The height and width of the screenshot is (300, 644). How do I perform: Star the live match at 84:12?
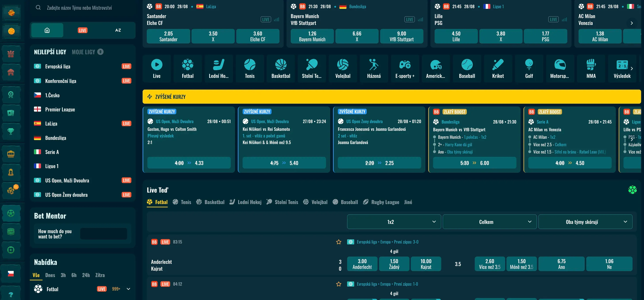tap(339, 284)
